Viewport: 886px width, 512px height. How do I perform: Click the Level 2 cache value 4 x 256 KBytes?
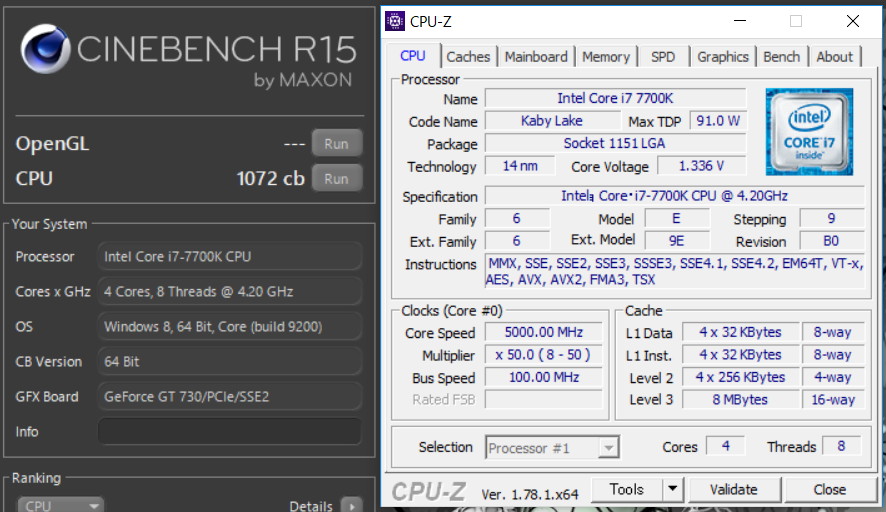pos(740,377)
